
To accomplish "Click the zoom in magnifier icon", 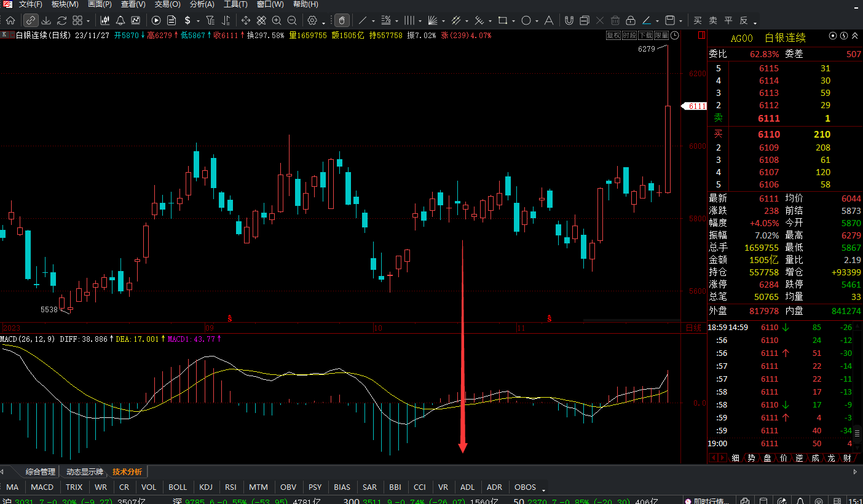I will pyautogui.click(x=277, y=20).
